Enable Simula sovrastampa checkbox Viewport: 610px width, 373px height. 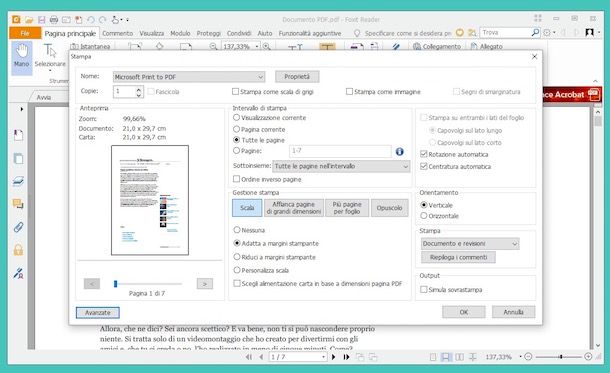click(x=424, y=289)
